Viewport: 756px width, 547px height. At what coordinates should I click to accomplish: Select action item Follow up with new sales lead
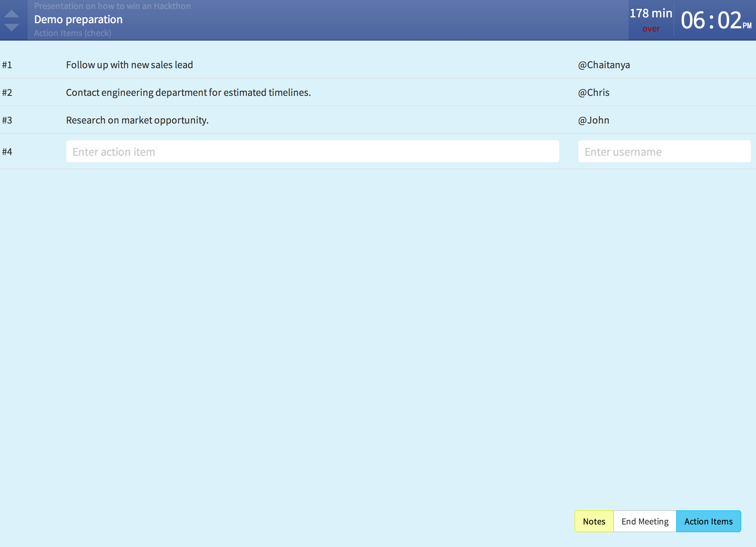(x=129, y=65)
